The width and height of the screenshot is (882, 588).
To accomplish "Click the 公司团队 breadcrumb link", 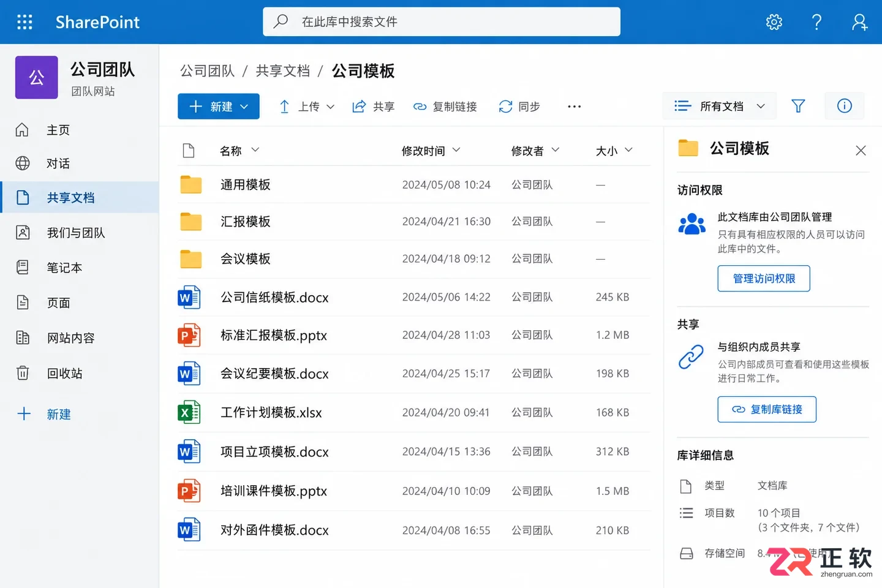I will pyautogui.click(x=208, y=71).
